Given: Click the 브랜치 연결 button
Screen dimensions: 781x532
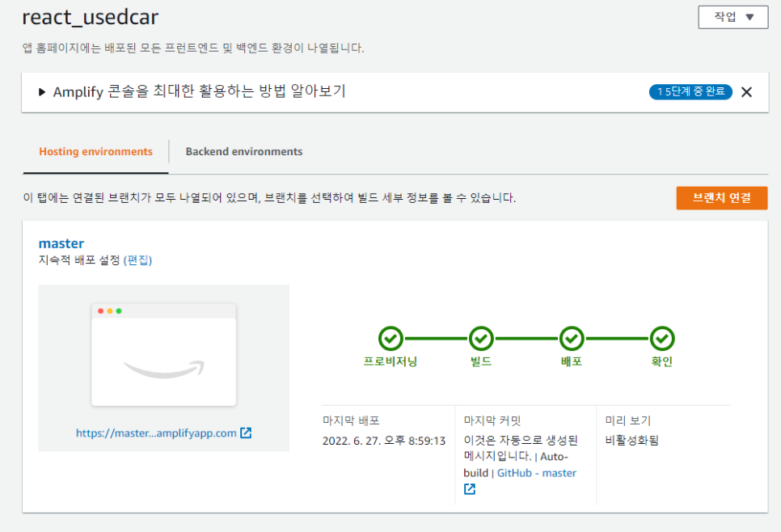Looking at the screenshot, I should click(722, 198).
